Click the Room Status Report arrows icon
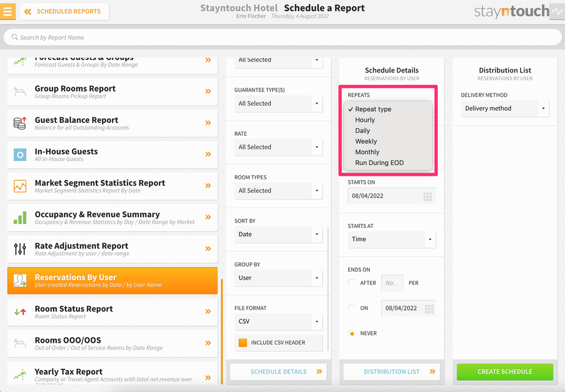The width and height of the screenshot is (565, 392). click(20, 312)
